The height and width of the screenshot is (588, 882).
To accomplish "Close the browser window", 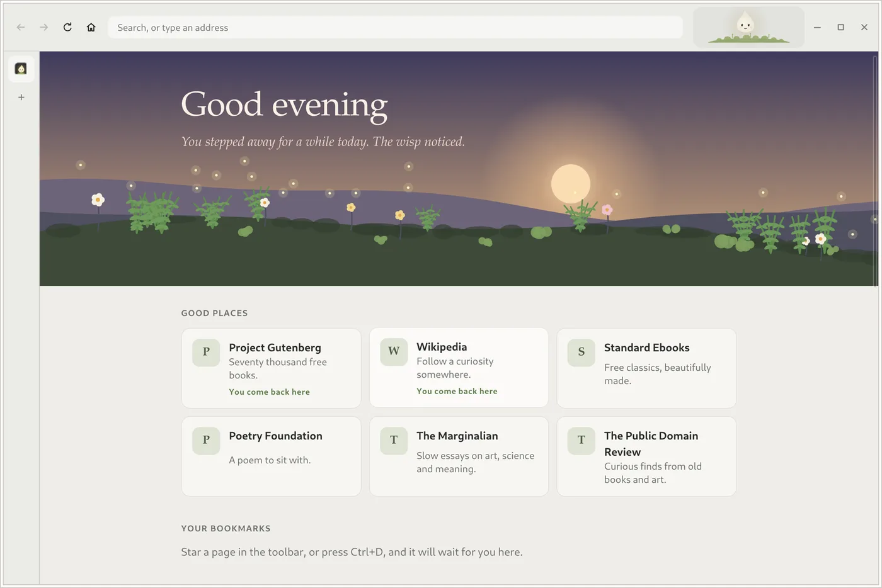I will [x=864, y=27].
